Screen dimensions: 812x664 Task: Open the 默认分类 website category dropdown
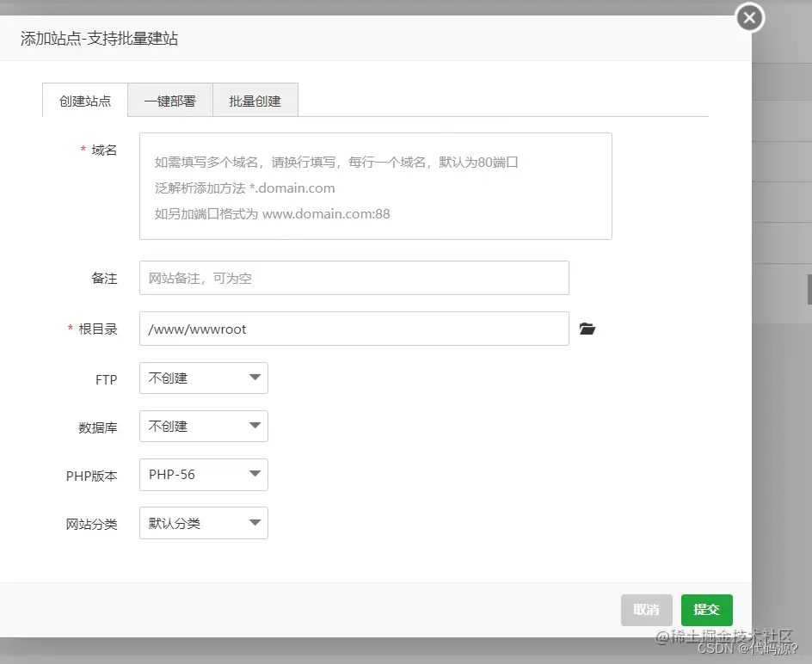[203, 522]
